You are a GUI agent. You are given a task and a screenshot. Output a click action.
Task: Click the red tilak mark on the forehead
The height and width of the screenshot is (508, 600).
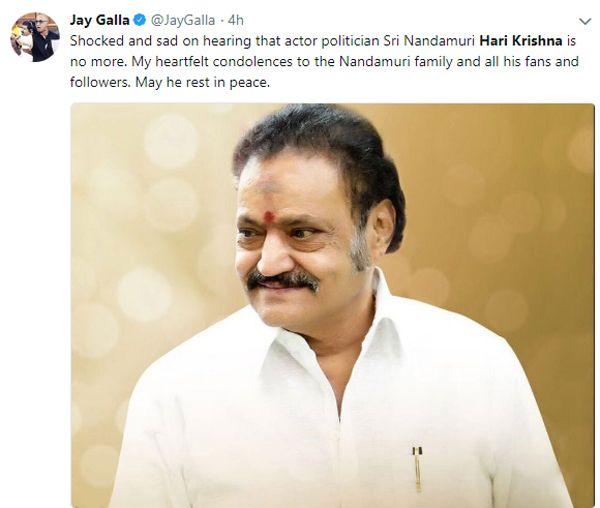[269, 216]
